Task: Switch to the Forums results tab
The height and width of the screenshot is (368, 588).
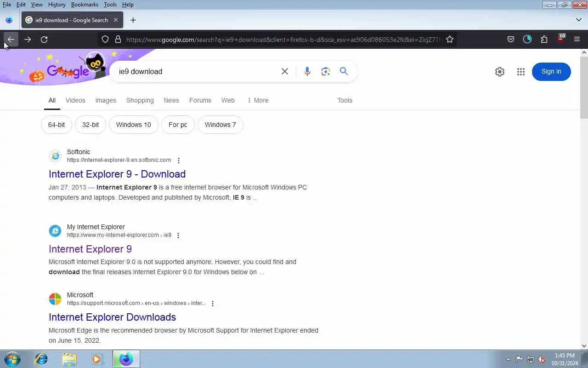Action: (x=200, y=100)
